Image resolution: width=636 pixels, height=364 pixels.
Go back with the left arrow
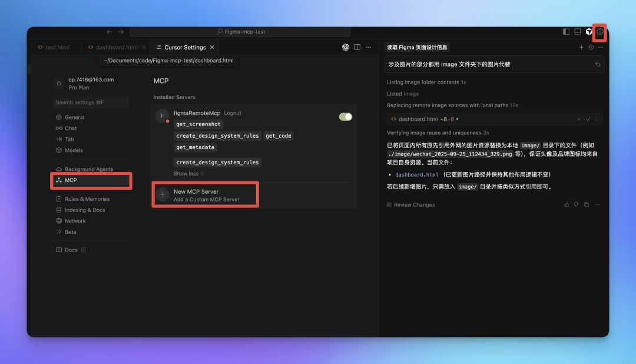(x=109, y=32)
